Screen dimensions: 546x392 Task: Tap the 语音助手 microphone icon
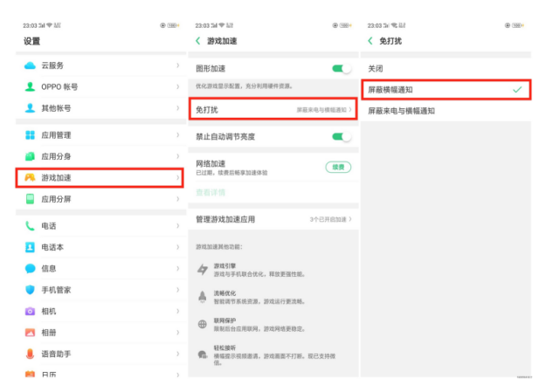(30, 354)
